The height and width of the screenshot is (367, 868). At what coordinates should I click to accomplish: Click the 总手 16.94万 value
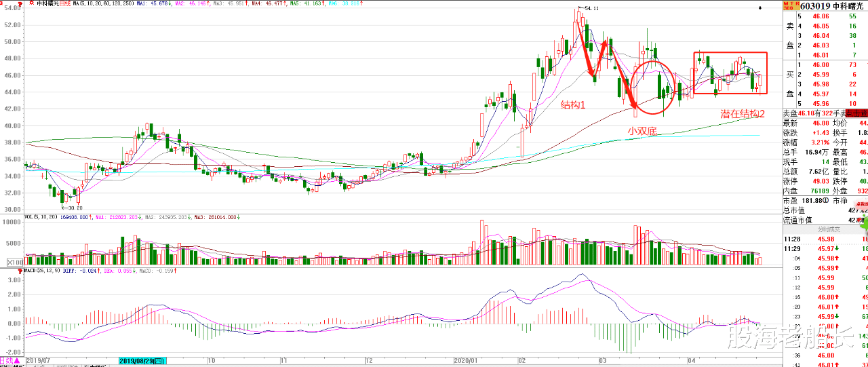(816, 153)
